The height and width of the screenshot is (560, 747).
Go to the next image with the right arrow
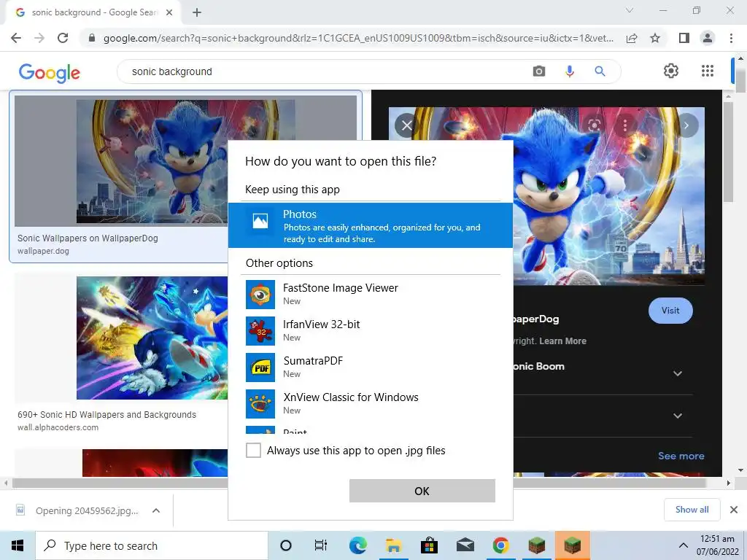(x=686, y=125)
